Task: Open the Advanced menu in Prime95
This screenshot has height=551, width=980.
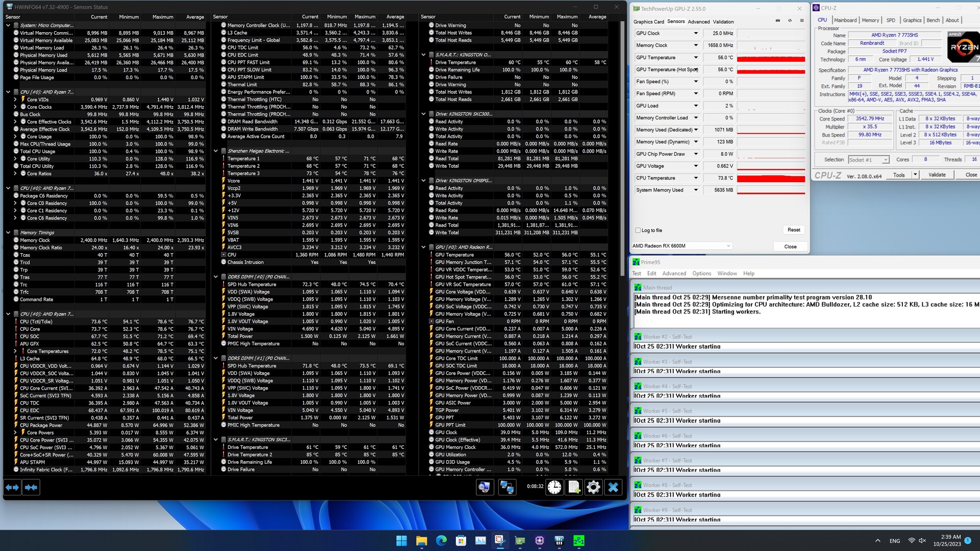Action: pos(674,273)
